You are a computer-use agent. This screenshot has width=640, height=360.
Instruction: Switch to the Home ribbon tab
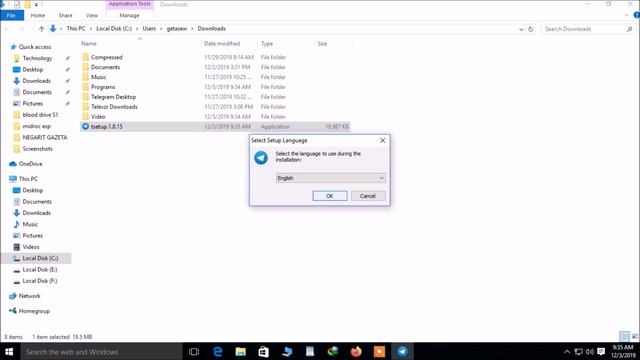[x=38, y=16]
